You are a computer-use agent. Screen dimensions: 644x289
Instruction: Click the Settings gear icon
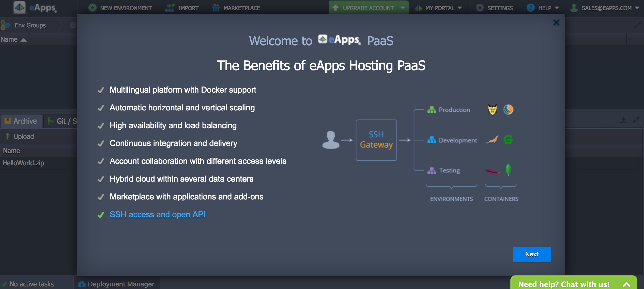click(x=480, y=8)
